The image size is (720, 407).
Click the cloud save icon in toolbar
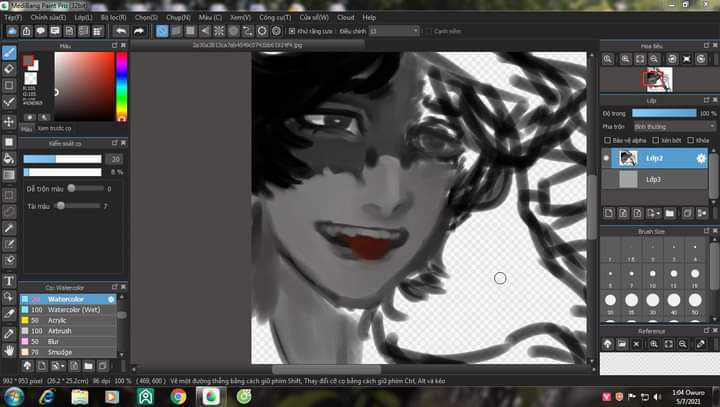tap(12, 31)
